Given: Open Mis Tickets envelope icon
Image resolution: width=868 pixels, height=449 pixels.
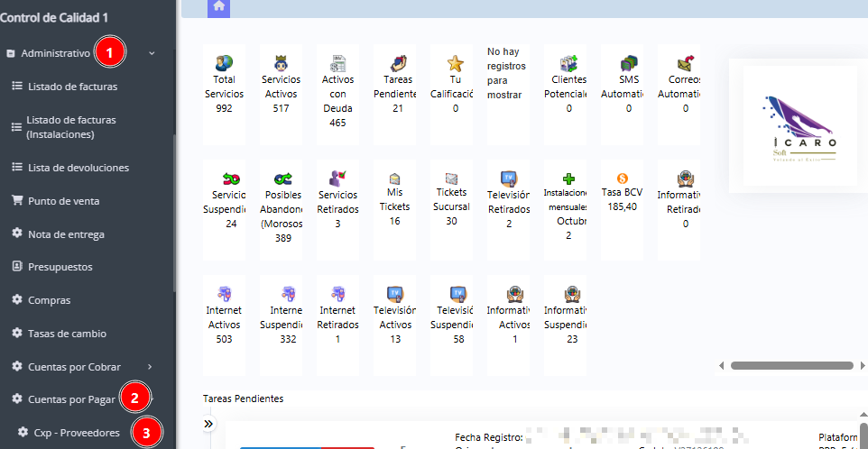Looking at the screenshot, I should 394,179.
